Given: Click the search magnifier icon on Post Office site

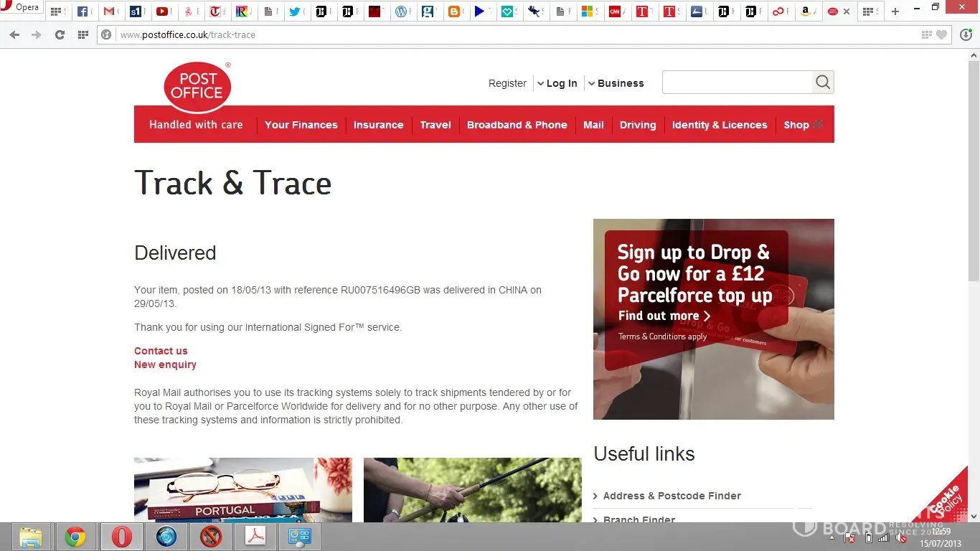Looking at the screenshot, I should click(823, 83).
